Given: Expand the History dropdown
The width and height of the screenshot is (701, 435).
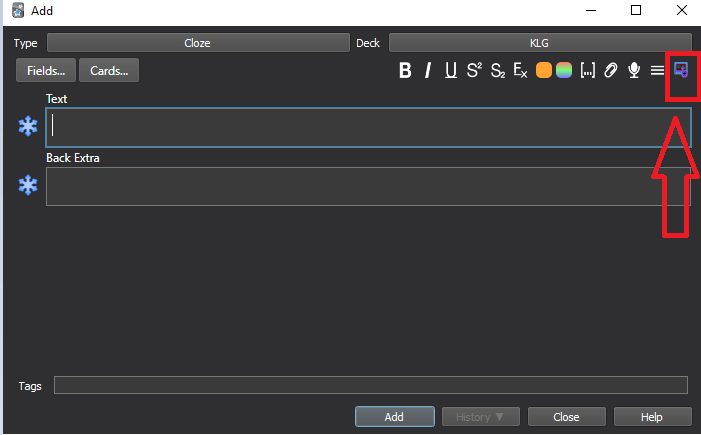Looking at the screenshot, I should [x=480, y=417].
